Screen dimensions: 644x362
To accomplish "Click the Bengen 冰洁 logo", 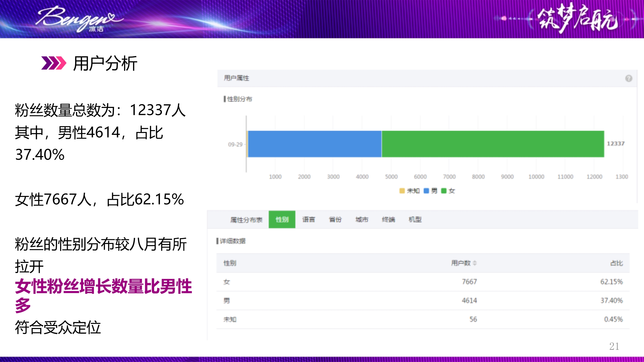I will (x=79, y=19).
